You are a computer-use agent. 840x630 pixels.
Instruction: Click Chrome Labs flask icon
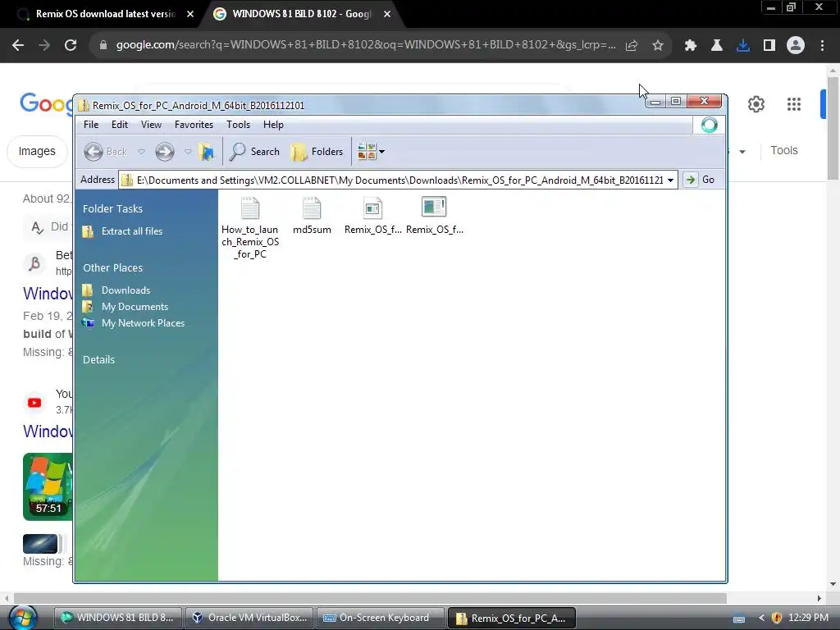tap(717, 46)
